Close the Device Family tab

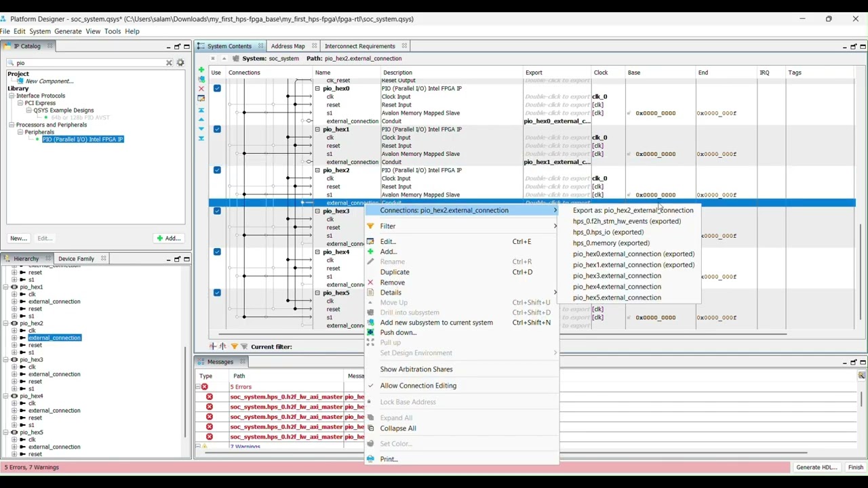103,258
